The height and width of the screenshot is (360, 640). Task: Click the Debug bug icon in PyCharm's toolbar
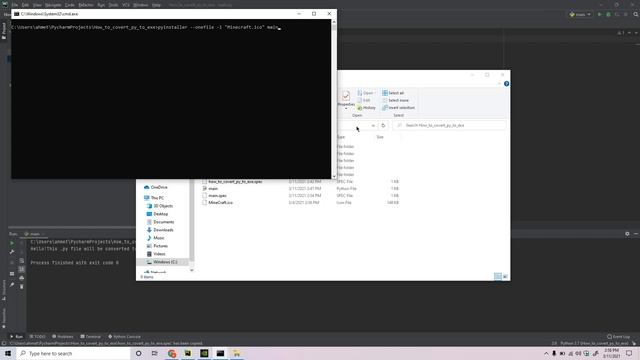608,14
